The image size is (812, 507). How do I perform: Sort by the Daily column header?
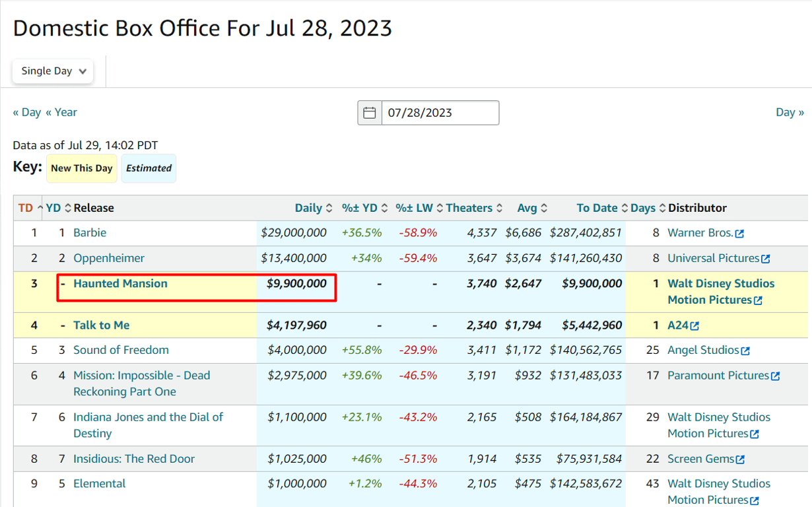308,208
